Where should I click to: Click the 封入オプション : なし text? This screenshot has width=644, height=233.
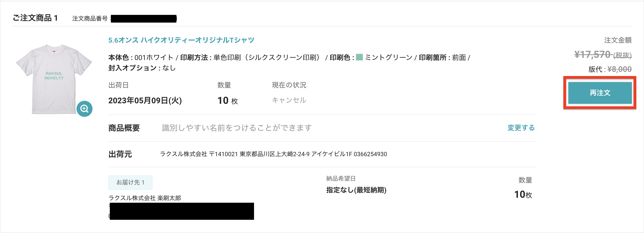(x=142, y=68)
